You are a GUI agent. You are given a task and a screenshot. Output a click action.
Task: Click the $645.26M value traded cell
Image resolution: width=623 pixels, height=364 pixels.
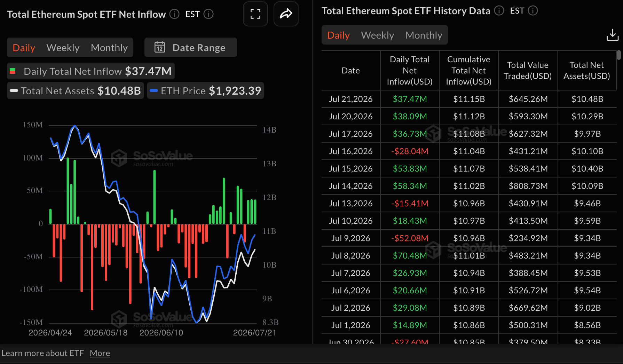tap(528, 99)
